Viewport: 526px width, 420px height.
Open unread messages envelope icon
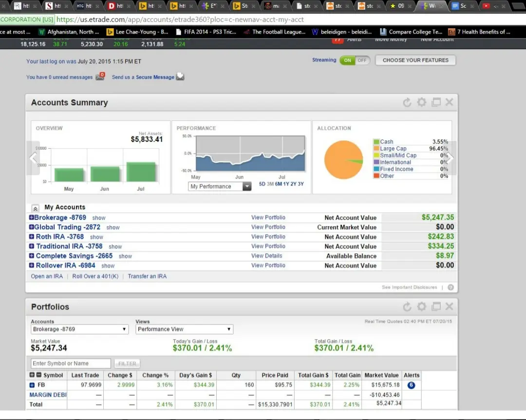coord(100,76)
